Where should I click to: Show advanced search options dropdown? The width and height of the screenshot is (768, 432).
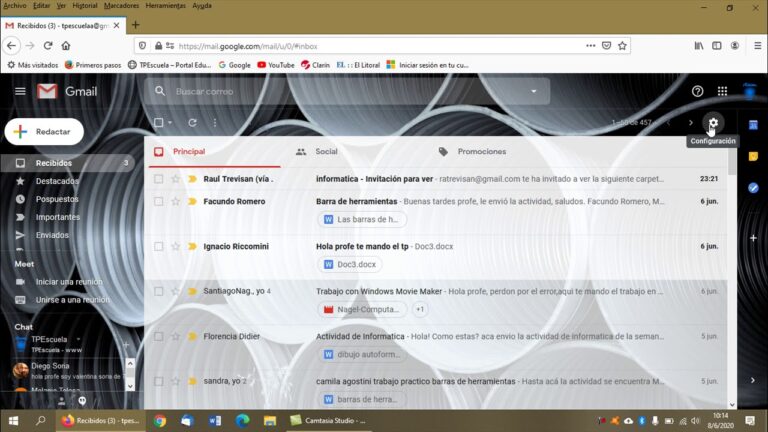[534, 91]
